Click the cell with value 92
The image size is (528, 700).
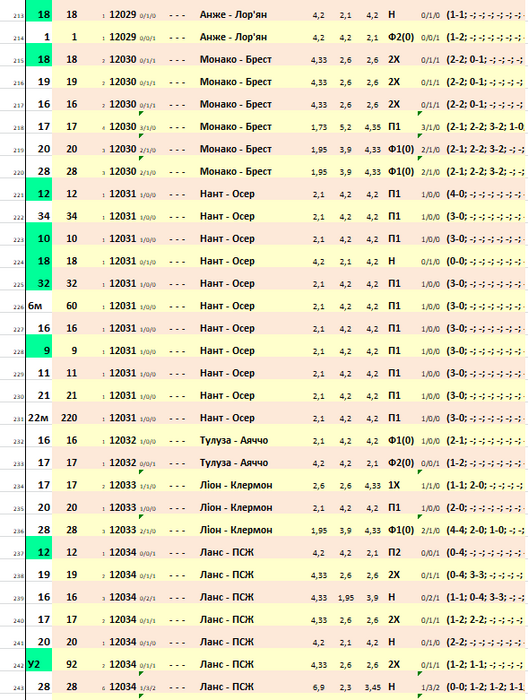pos(71,665)
